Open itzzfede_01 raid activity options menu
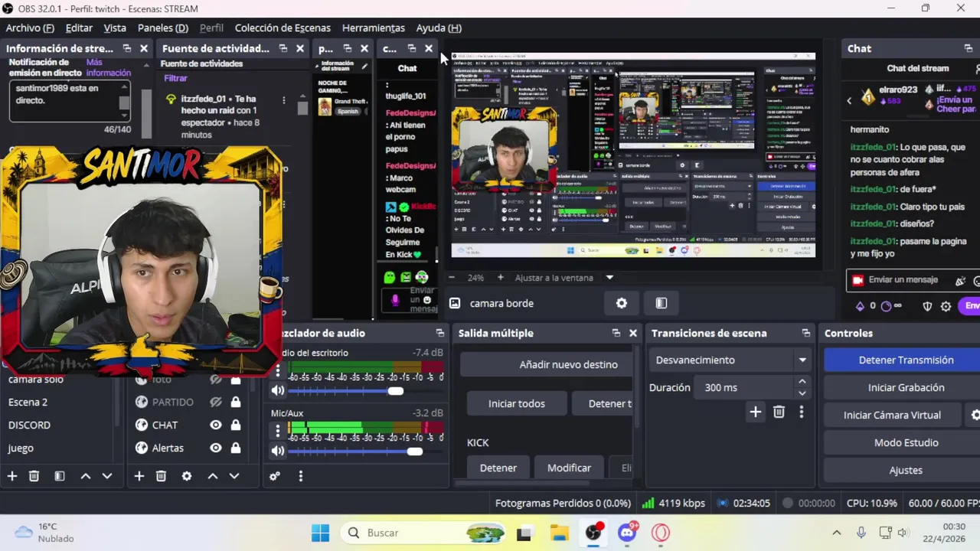The height and width of the screenshot is (551, 980). pyautogui.click(x=283, y=100)
